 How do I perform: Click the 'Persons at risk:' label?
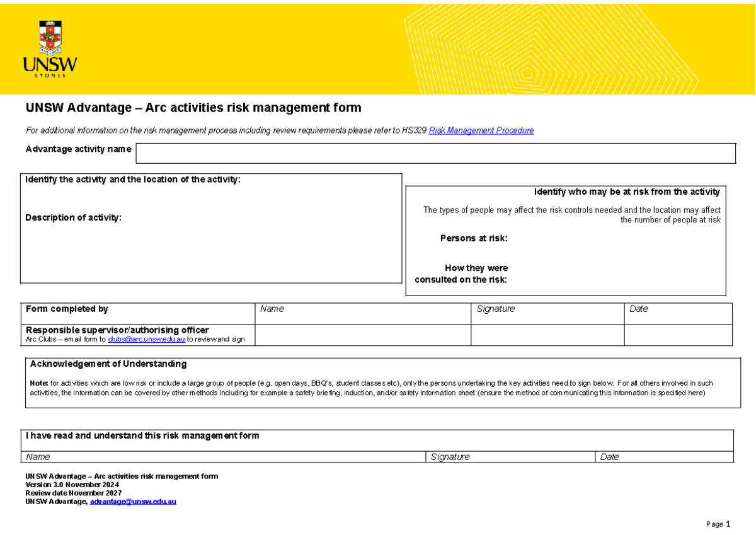click(474, 238)
